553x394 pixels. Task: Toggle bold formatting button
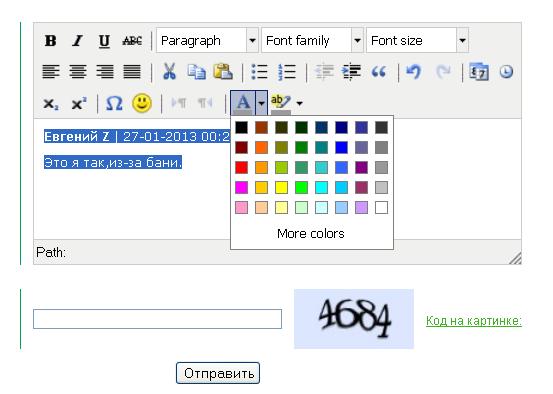50,41
